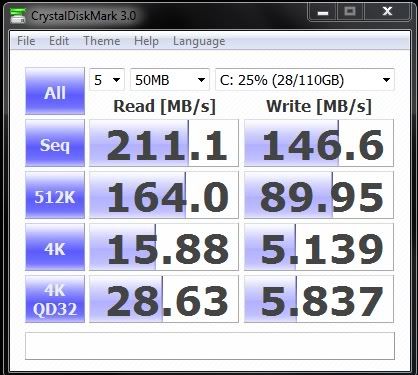Click the empty comment field at the bottom
The image size is (418, 375).
(210, 346)
